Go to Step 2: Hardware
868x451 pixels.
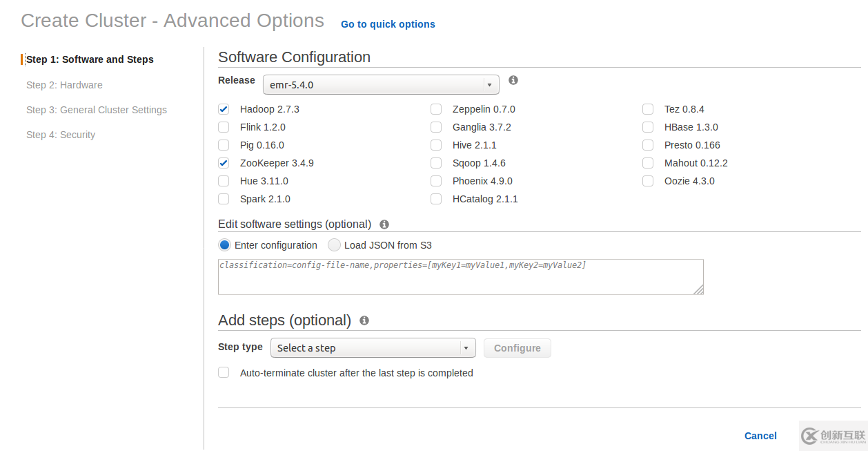click(x=64, y=85)
